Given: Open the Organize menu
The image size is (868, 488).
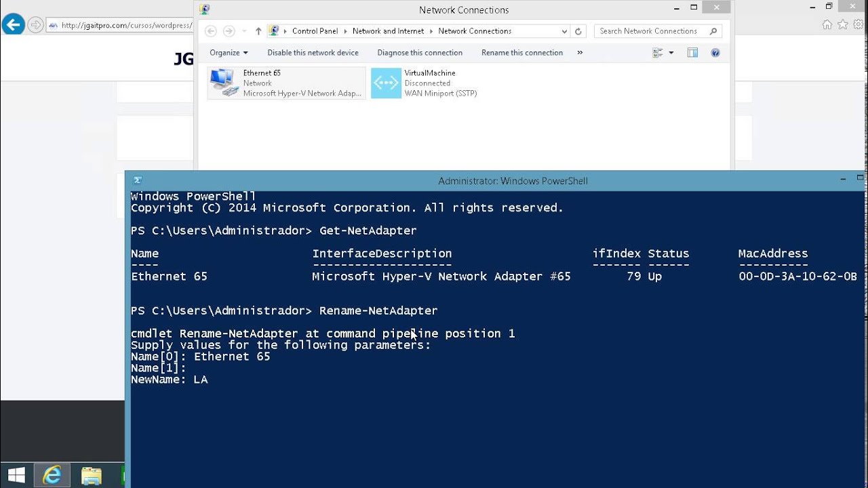Looking at the screenshot, I should (x=229, y=53).
